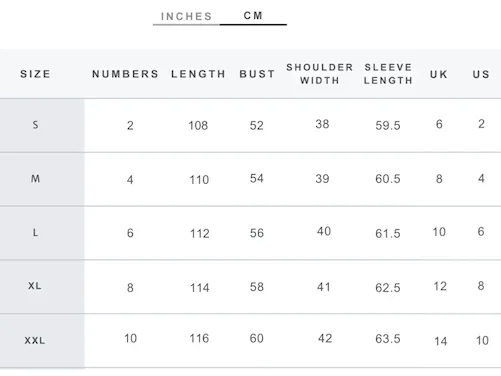Image resolution: width=501 pixels, height=376 pixels.
Task: Select the XL size row label
Action: [x=35, y=286]
